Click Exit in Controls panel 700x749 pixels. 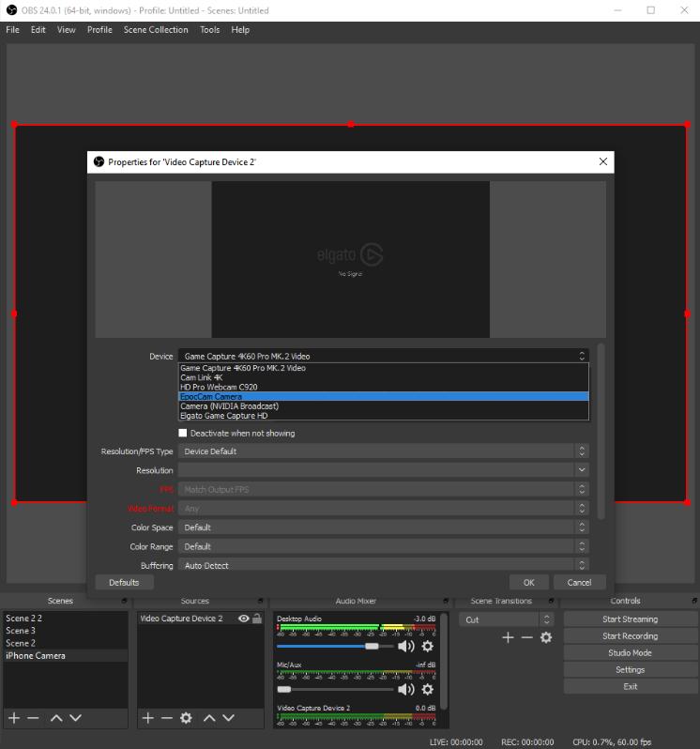click(x=631, y=686)
